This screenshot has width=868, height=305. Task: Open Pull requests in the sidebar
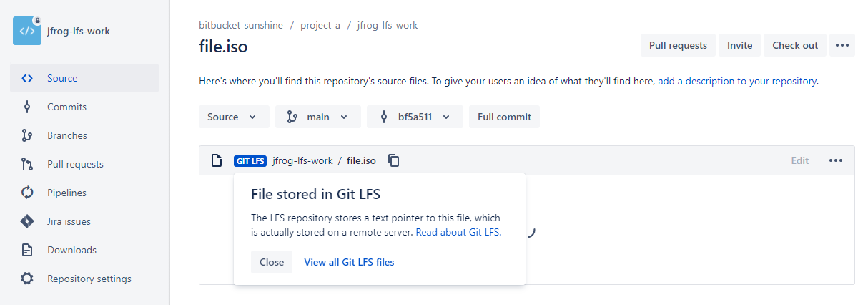84,164
